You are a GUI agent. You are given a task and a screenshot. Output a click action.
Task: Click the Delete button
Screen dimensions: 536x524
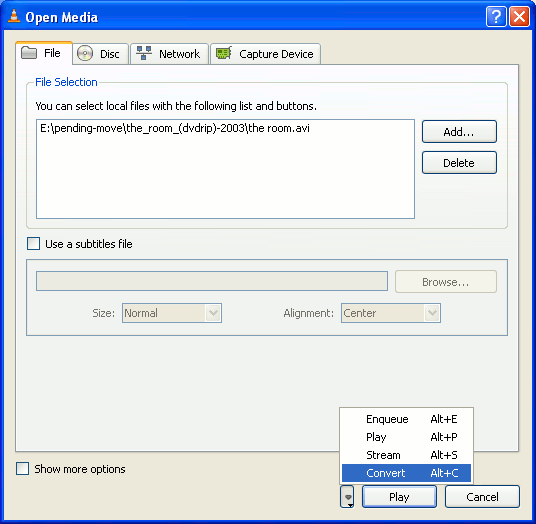[x=459, y=163]
